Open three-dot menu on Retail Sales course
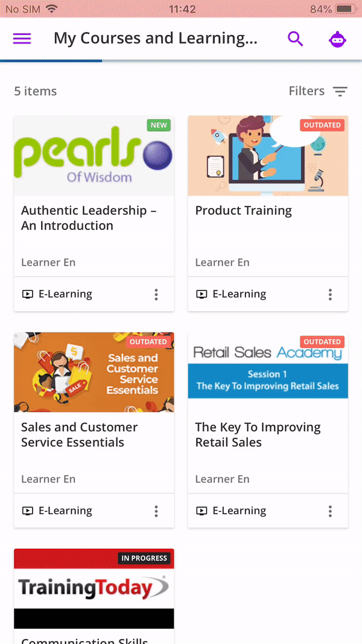The height and width of the screenshot is (644, 362). 330,511
